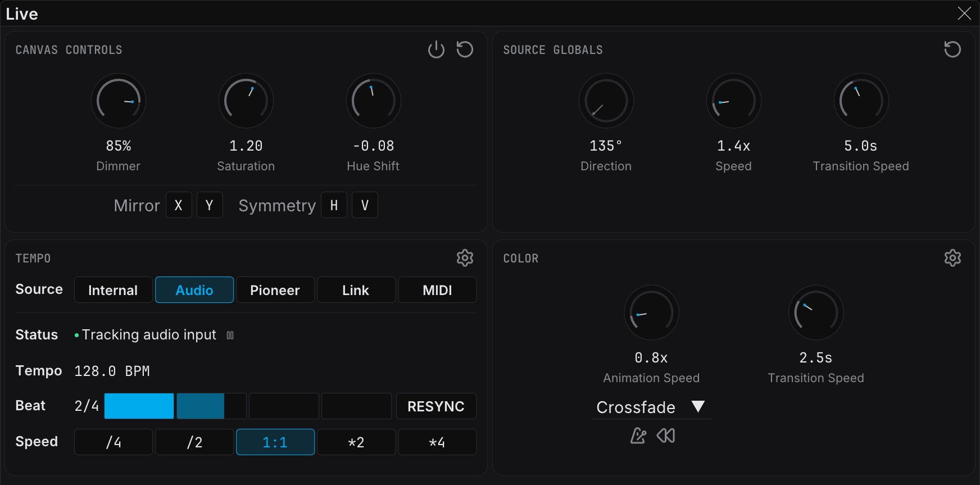The image size is (980, 485).
Task: Click the RESYNC button
Action: (436, 406)
